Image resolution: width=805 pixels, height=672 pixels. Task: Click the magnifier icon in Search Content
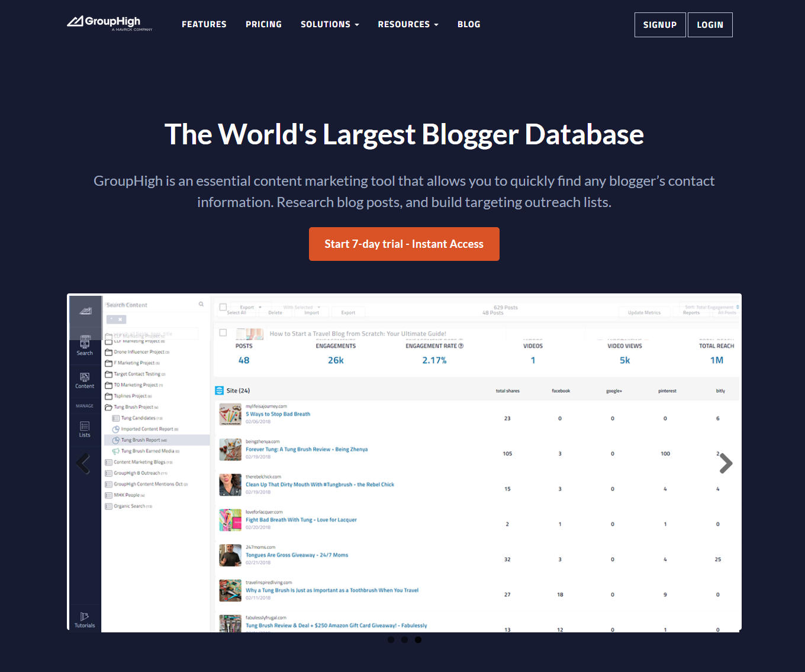click(201, 304)
